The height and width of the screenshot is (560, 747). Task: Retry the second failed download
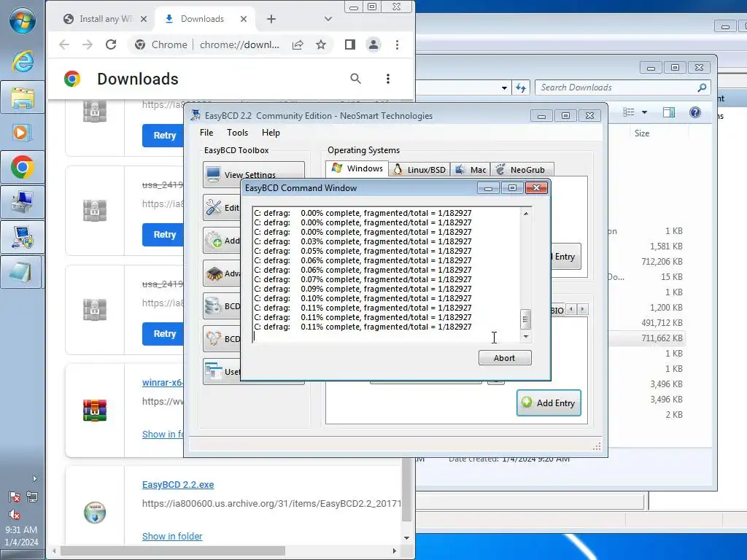click(163, 235)
